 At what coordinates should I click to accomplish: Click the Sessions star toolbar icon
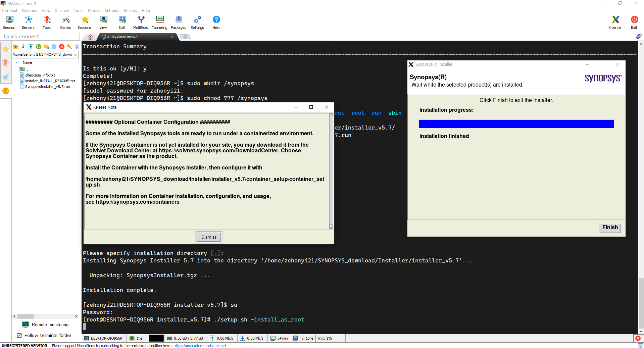[x=85, y=22]
